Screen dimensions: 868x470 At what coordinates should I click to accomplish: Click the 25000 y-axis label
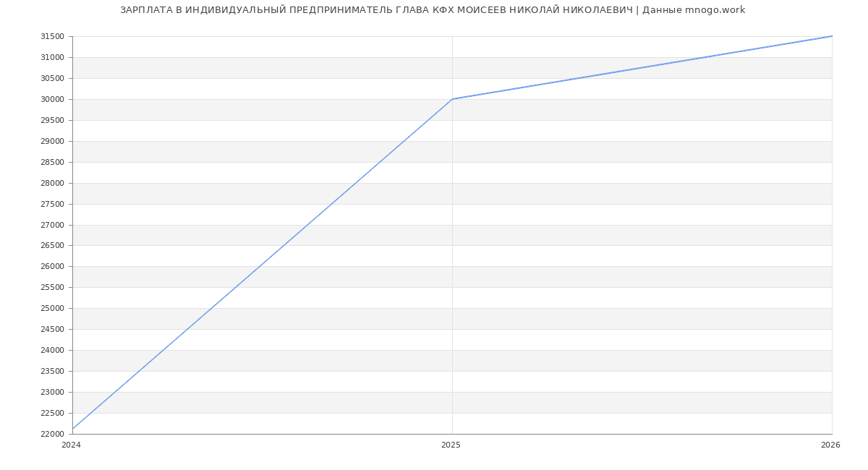[52, 309]
